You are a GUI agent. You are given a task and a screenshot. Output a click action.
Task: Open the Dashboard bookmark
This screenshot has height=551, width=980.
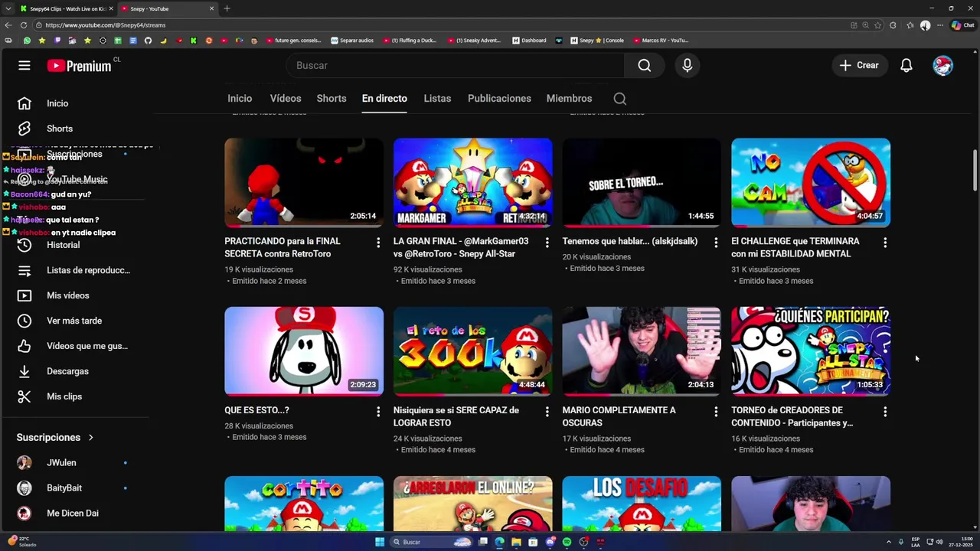(x=530, y=41)
